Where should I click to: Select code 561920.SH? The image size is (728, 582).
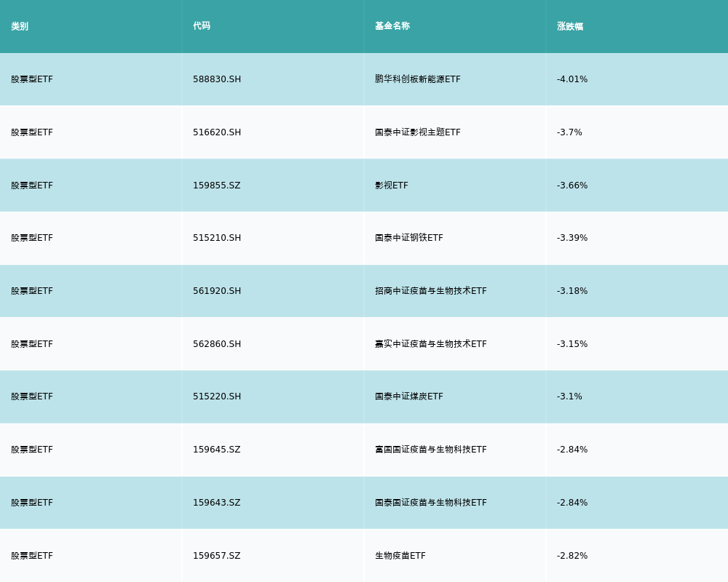coord(217,291)
